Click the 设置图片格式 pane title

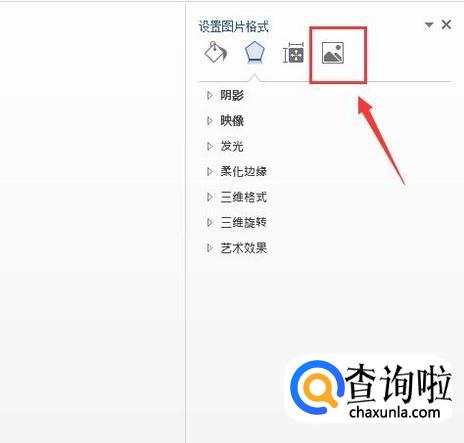pyautogui.click(x=234, y=26)
